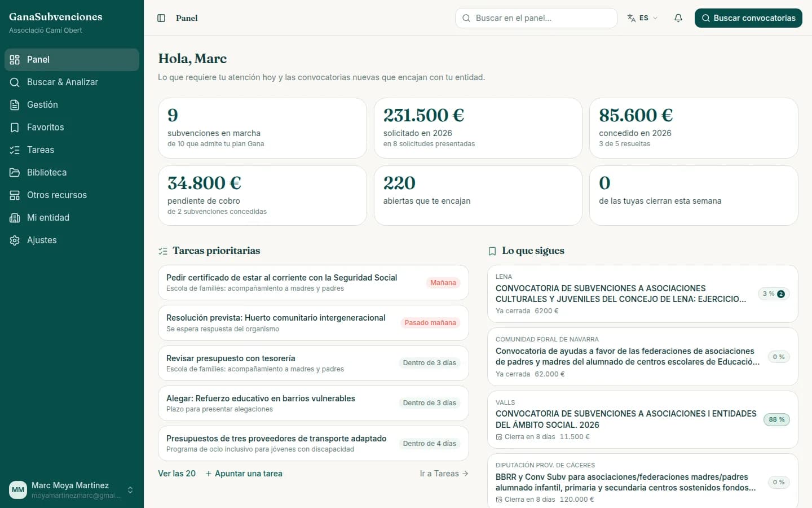
Task: Open task Pedir certificado Seguridad Social
Action: (314, 283)
